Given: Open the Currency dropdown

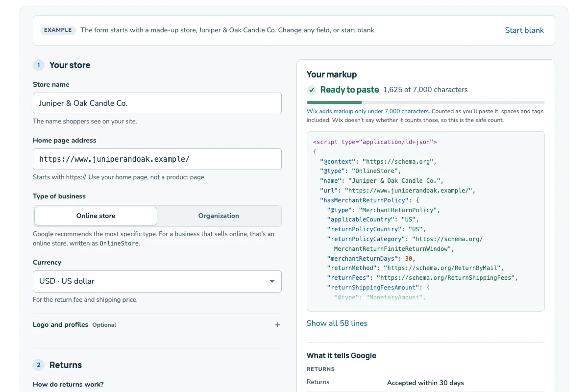Looking at the screenshot, I should [x=157, y=281].
